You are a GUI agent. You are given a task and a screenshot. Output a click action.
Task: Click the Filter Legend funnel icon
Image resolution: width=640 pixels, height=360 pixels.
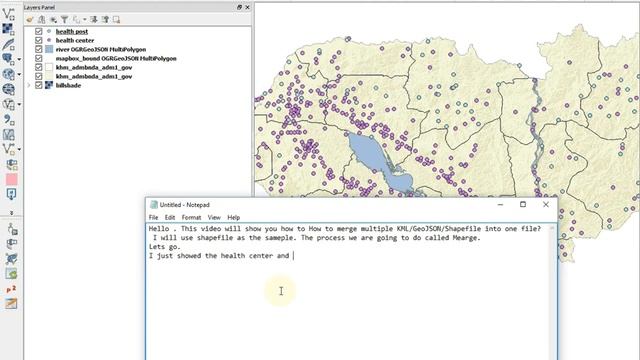64,20
